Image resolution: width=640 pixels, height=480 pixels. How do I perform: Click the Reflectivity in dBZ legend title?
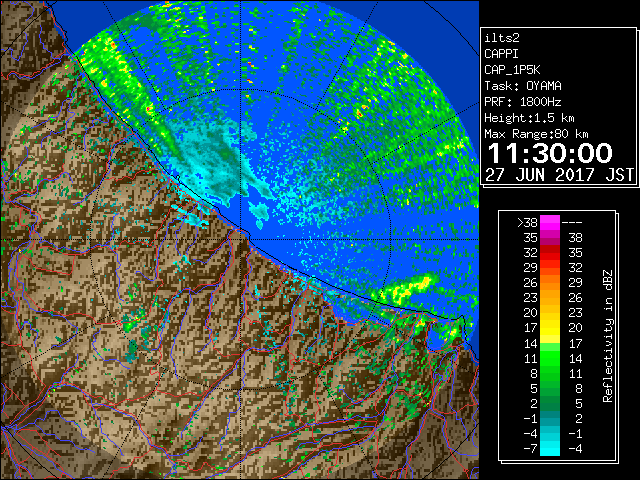coord(608,336)
